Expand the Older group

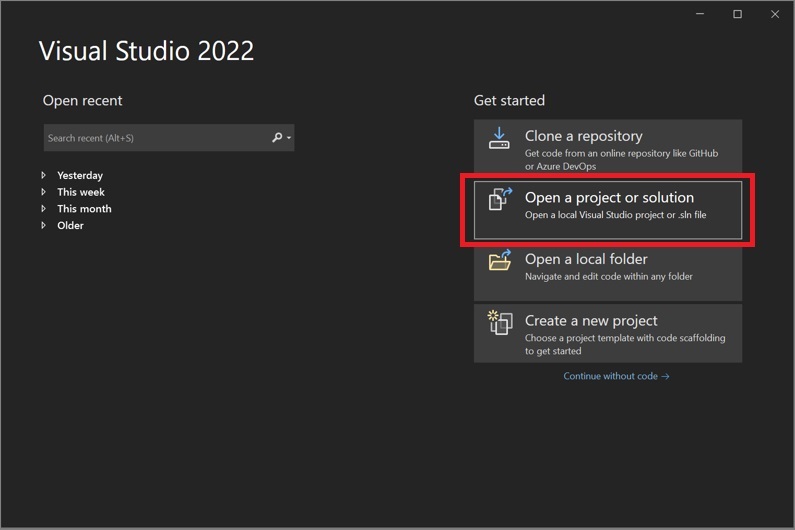click(44, 225)
